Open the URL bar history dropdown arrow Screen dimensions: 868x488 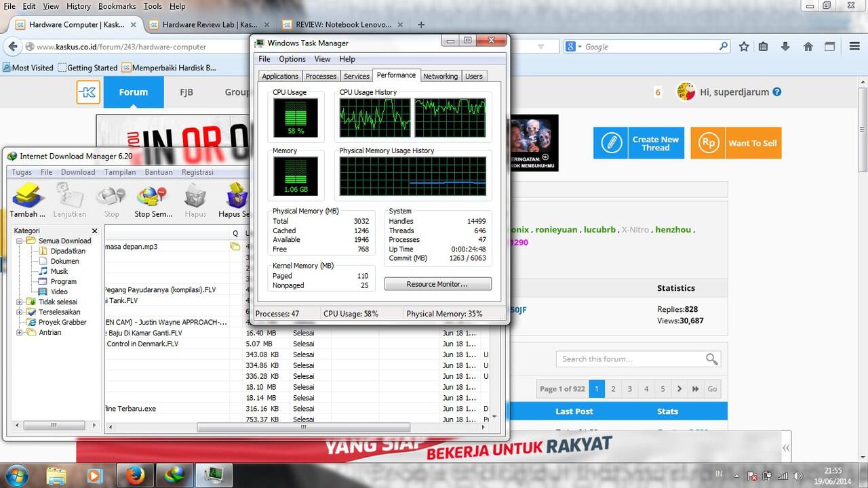pyautogui.click(x=540, y=47)
